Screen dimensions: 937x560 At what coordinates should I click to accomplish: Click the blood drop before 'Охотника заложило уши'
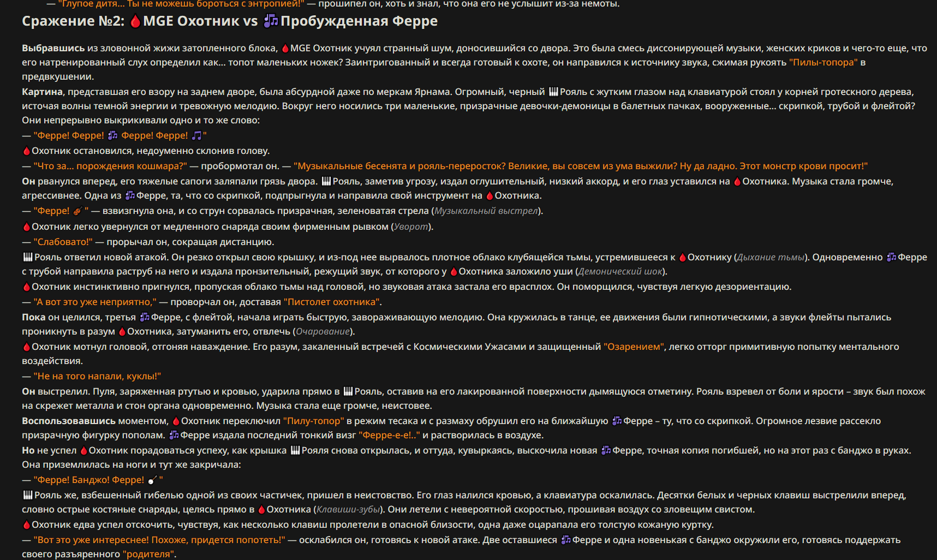(453, 271)
